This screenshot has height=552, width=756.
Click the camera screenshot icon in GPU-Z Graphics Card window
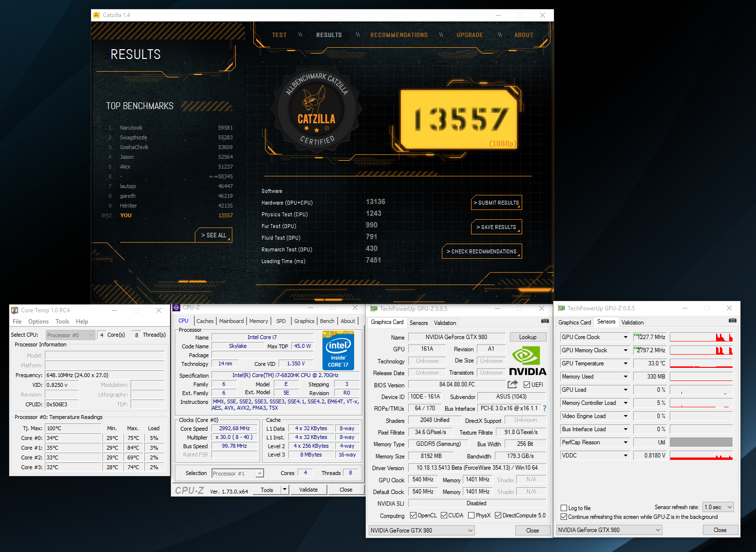click(545, 321)
